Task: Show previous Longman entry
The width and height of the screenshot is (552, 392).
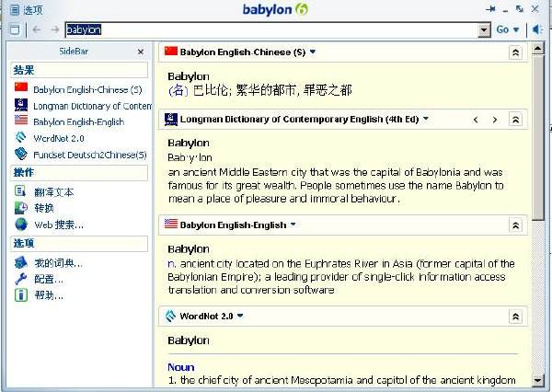Action: pyautogui.click(x=476, y=120)
